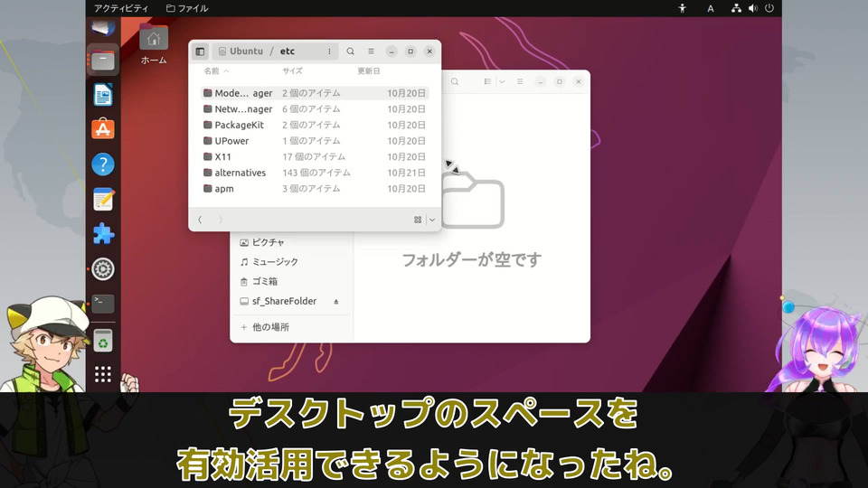Screen dimensions: 868x488
Task: Select the alternatives folder
Action: point(315,173)
